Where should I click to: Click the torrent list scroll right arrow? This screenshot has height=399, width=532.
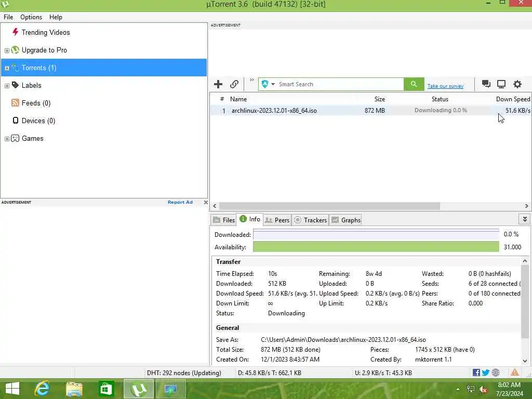pyautogui.click(x=526, y=206)
